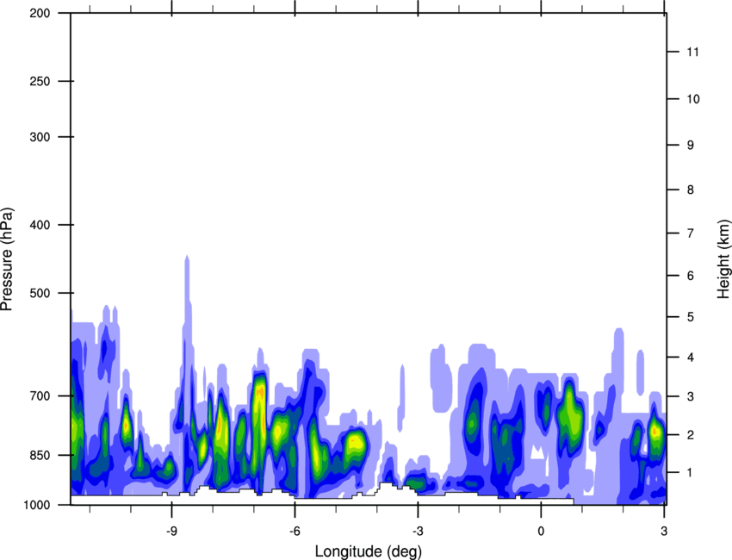The height and width of the screenshot is (560, 732).
Task: Click the 4 km height label
Action: 691,358
